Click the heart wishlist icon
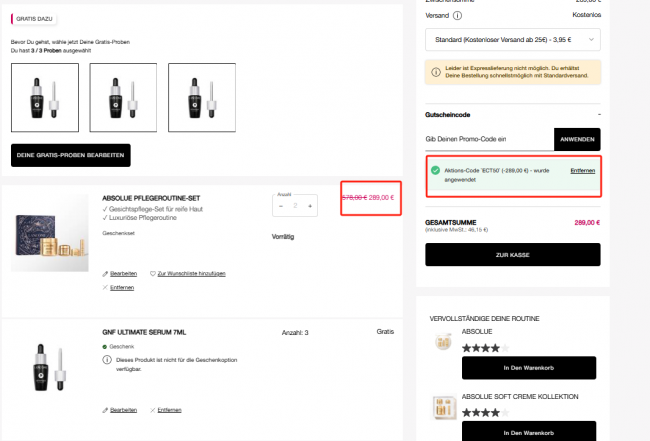Image resolution: width=650 pixels, height=441 pixels. click(x=153, y=274)
